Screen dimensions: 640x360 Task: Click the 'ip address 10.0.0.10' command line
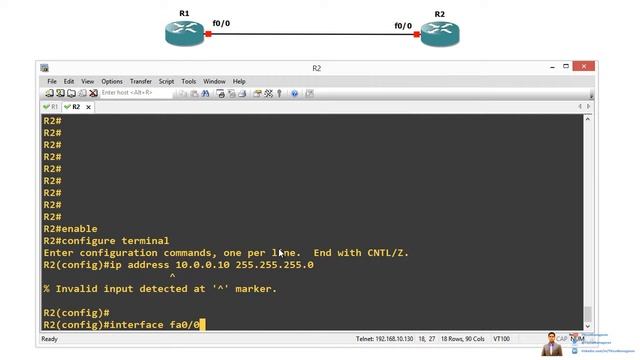178,265
